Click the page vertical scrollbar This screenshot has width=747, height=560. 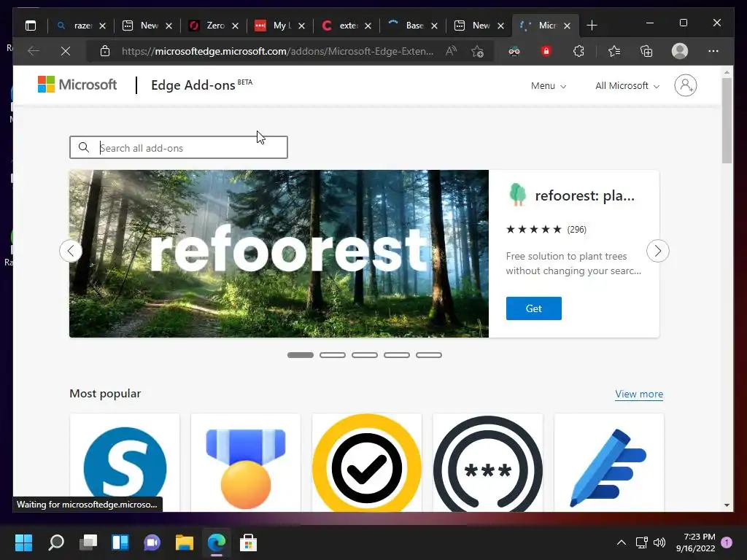click(727, 121)
